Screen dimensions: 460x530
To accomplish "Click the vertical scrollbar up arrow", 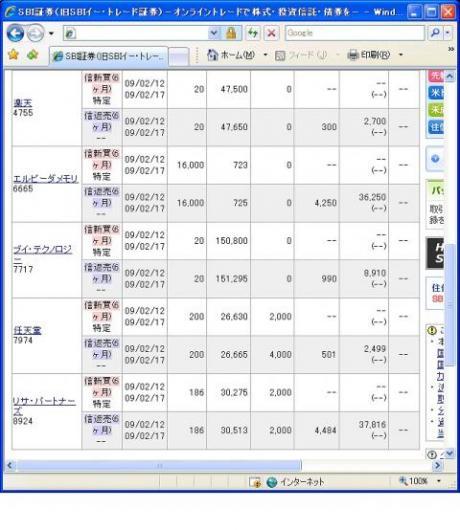I will pos(450,76).
